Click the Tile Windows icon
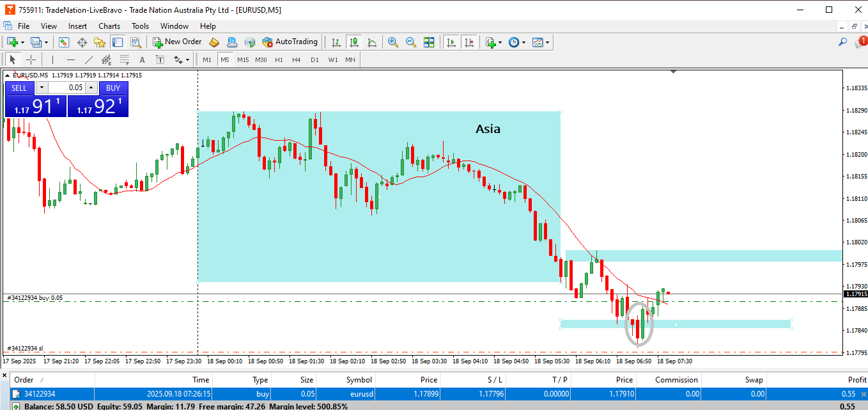The image size is (868, 410). tap(429, 42)
